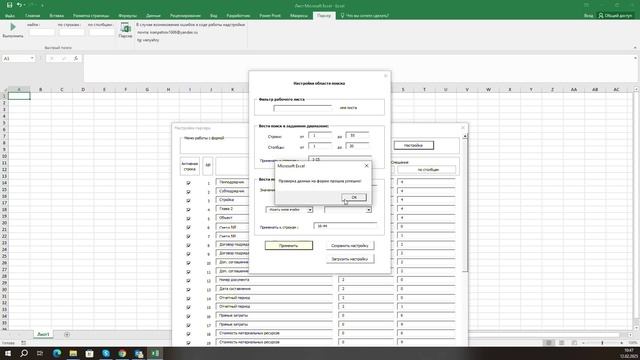The height and width of the screenshot is (360, 640).
Task: Click the Сохранить настройку button
Action: point(350,246)
